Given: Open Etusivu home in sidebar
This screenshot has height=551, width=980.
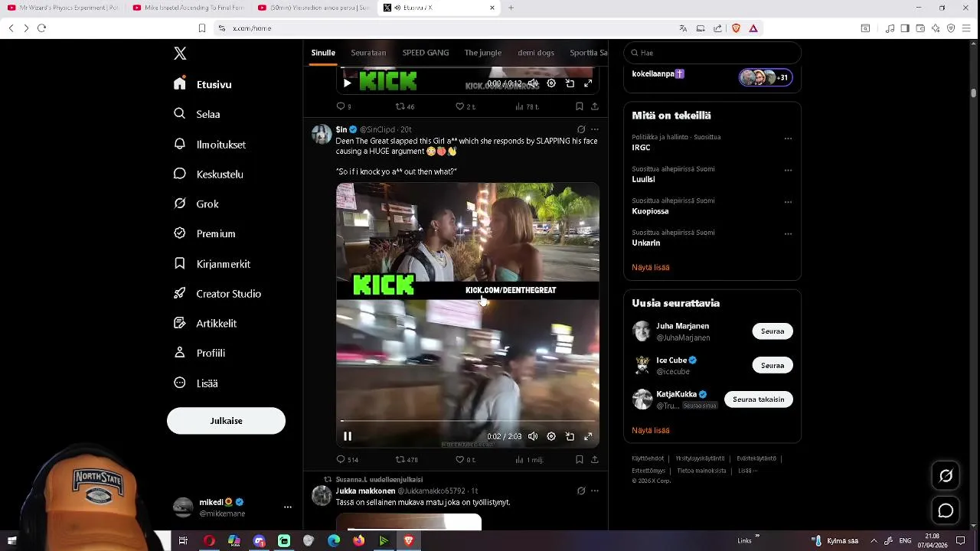Looking at the screenshot, I should 203,84.
